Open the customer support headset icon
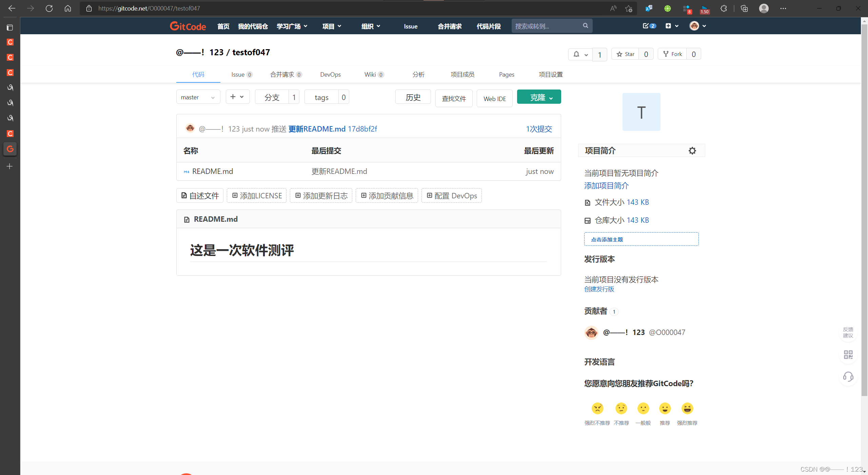868x475 pixels. (848, 377)
